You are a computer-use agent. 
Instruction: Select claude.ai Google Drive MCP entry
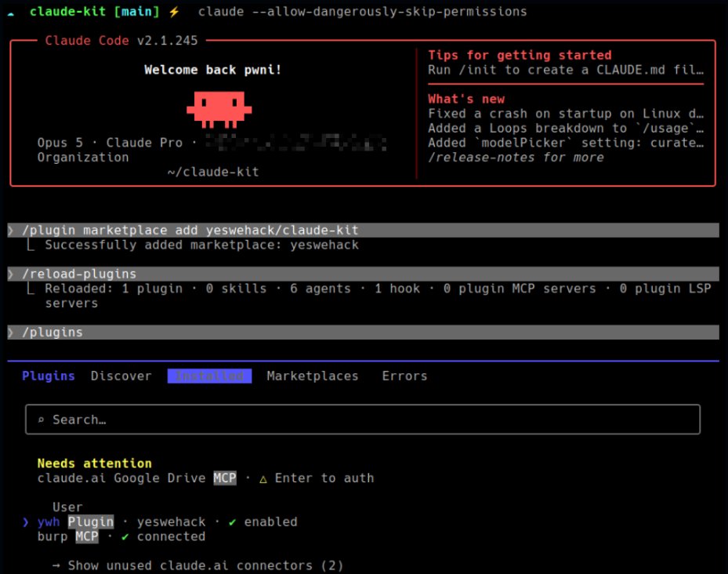point(205,478)
